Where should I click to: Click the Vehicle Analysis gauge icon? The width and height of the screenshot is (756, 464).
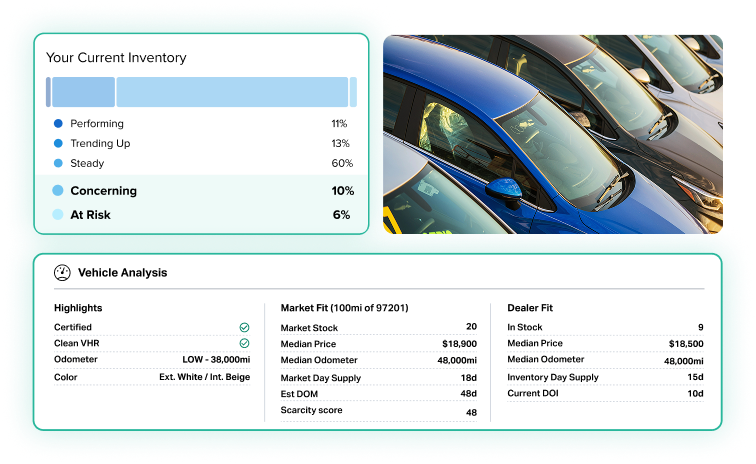click(62, 272)
